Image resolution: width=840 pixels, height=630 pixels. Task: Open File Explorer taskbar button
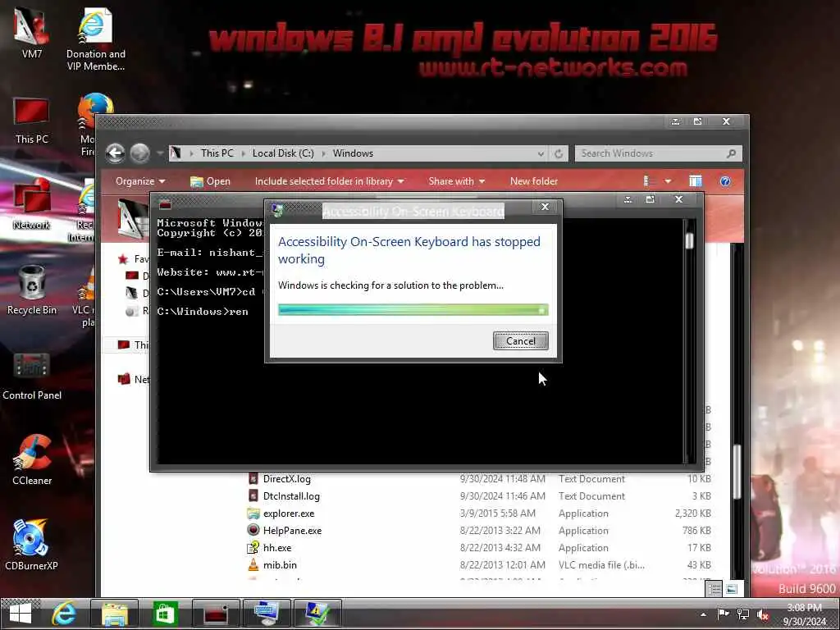[x=115, y=614]
